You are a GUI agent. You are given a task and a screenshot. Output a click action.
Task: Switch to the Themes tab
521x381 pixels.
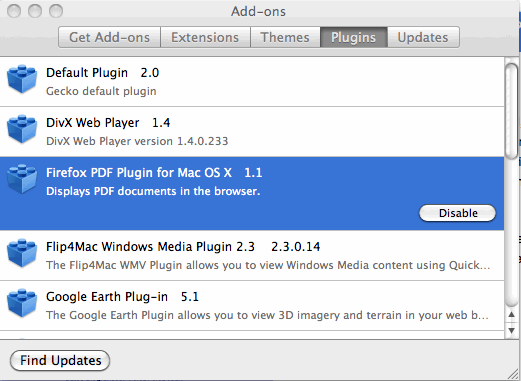tap(285, 37)
